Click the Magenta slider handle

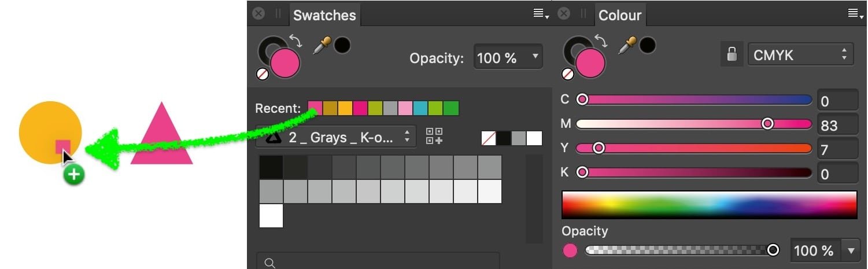(767, 123)
